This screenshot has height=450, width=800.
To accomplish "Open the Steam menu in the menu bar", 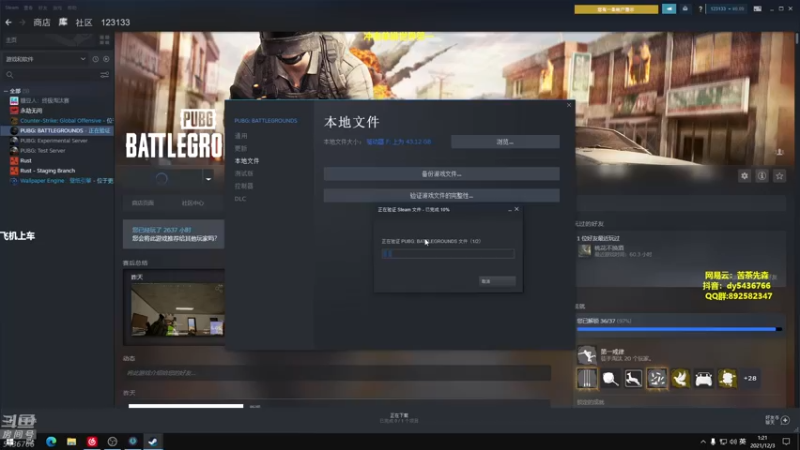I will [x=12, y=8].
